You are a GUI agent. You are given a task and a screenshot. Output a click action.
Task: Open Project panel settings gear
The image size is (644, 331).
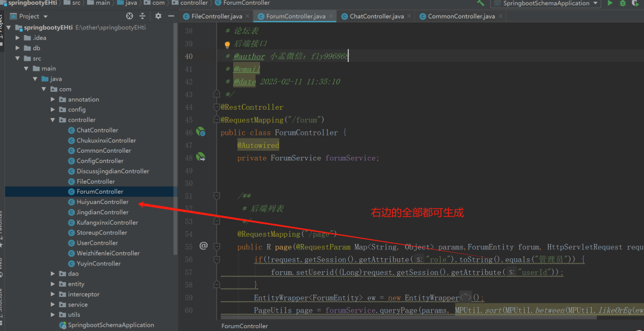[158, 16]
